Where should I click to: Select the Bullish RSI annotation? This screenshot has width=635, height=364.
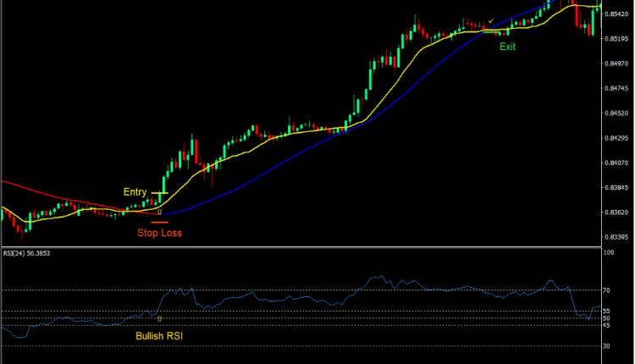(x=159, y=336)
